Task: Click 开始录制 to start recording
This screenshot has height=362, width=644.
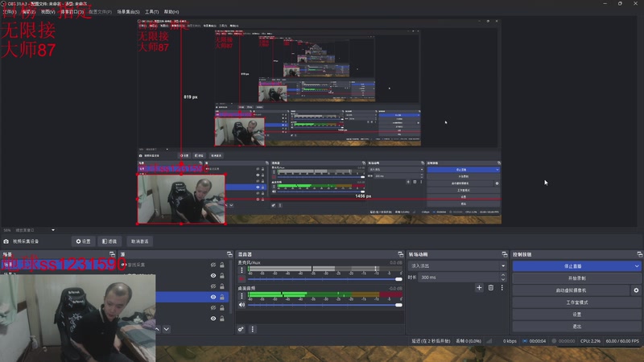Action: 576,278
